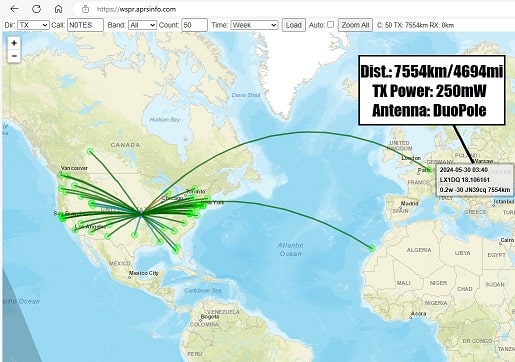515x362 pixels.
Task: Go to browser home icon
Action: 58,9
